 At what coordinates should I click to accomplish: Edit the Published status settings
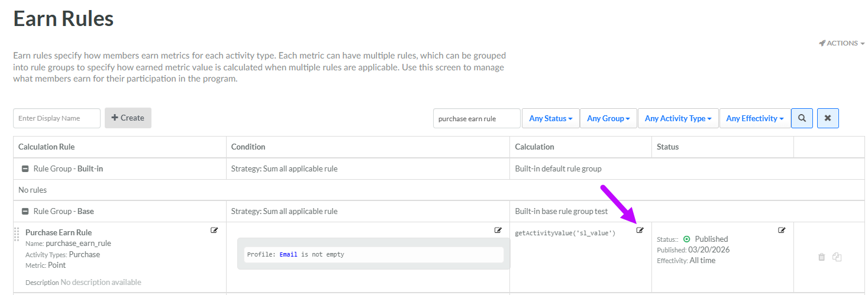click(782, 231)
